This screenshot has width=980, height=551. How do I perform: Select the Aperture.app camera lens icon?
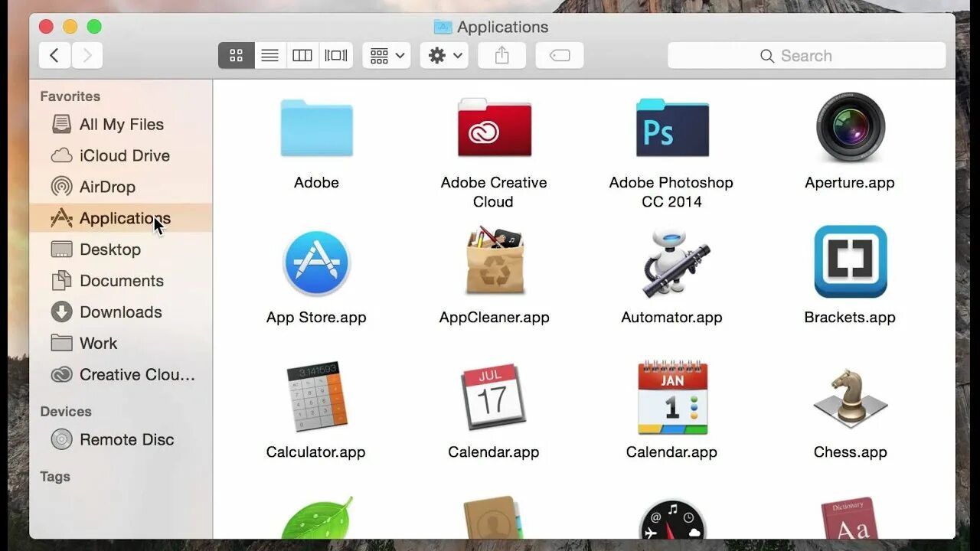pyautogui.click(x=850, y=127)
